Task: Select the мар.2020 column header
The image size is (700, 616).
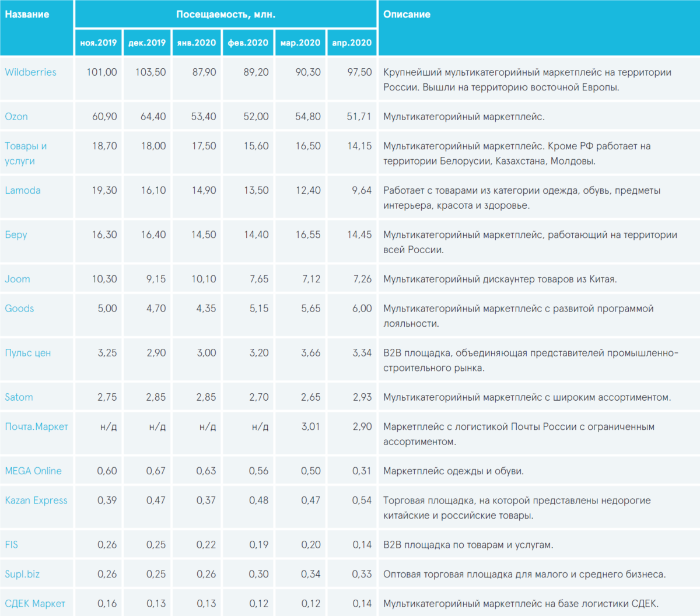Action: tap(300, 43)
